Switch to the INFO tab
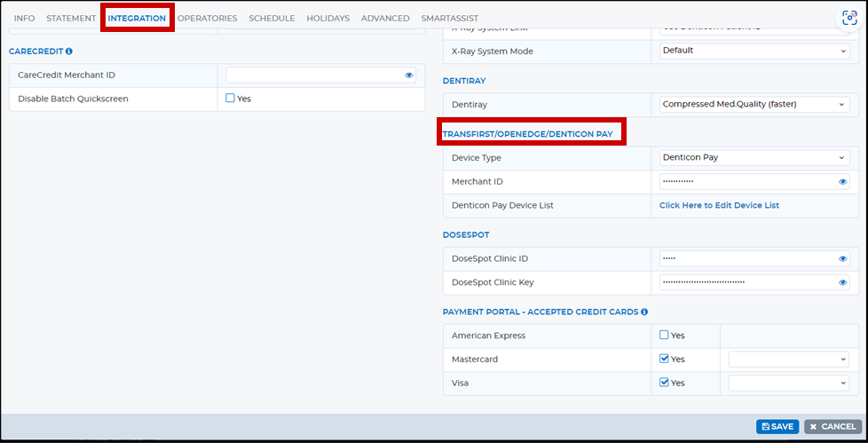 24,19
